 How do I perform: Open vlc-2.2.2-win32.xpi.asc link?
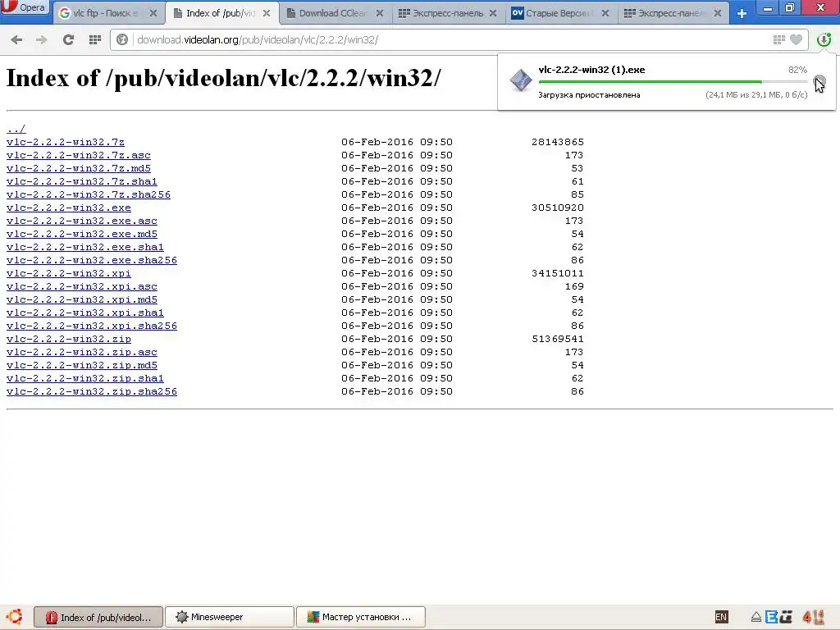click(x=82, y=286)
